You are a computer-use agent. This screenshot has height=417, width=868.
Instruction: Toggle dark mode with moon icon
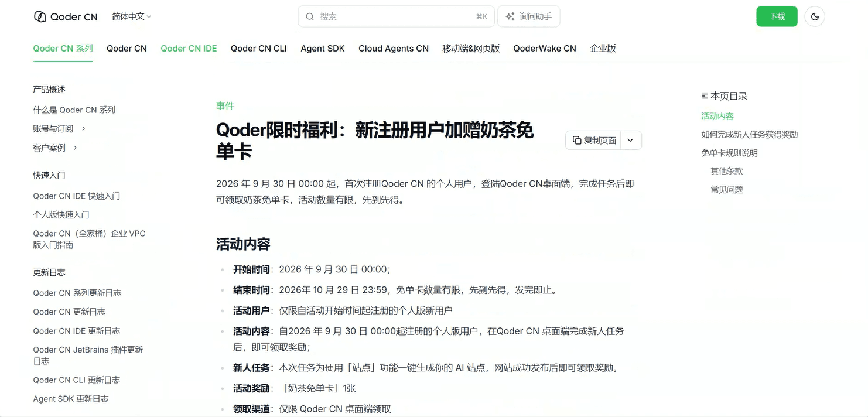[x=815, y=16]
